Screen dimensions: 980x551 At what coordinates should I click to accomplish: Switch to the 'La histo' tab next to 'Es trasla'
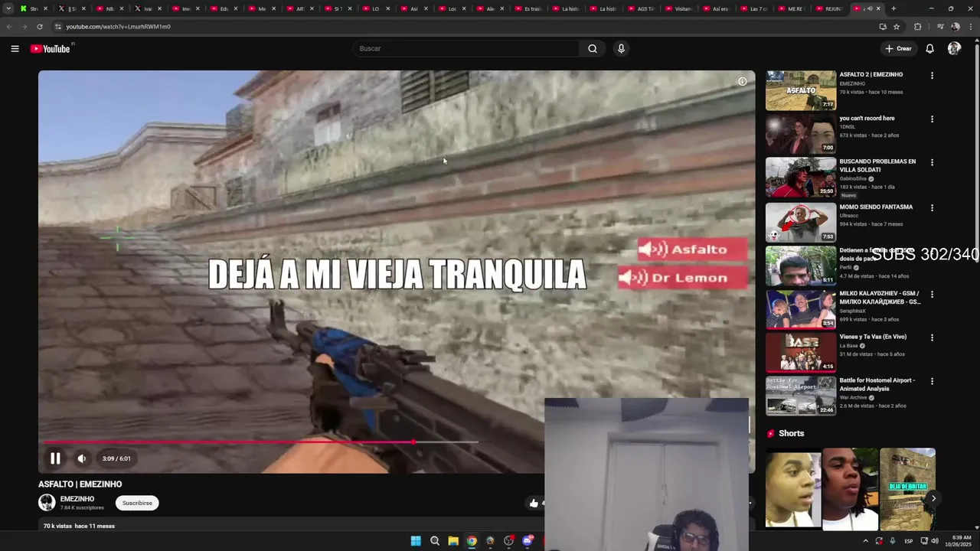point(568,8)
